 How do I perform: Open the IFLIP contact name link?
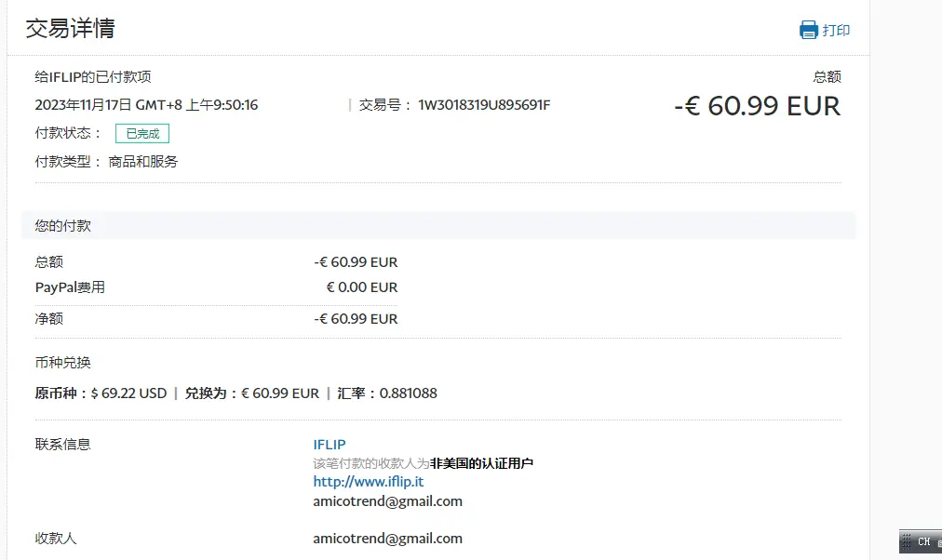click(330, 445)
